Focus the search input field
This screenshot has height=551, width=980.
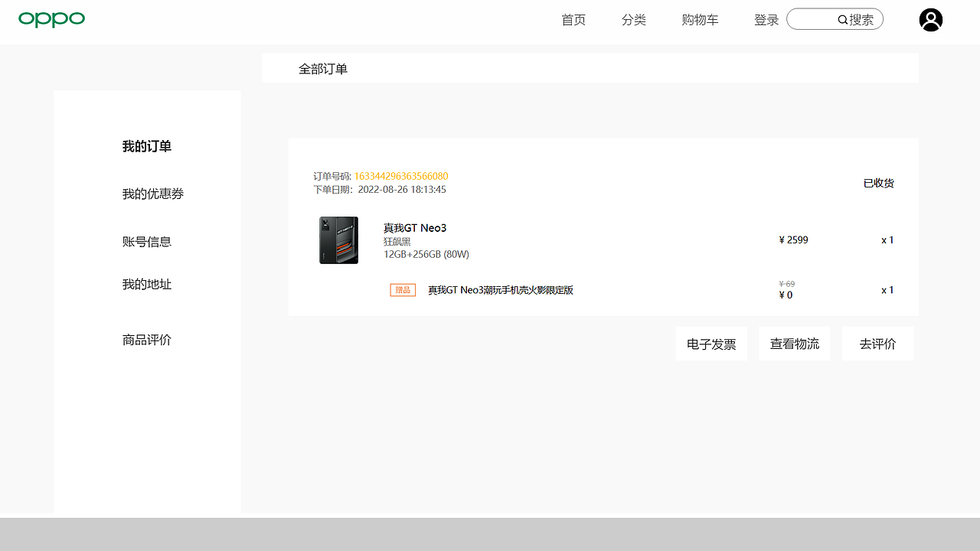[835, 19]
